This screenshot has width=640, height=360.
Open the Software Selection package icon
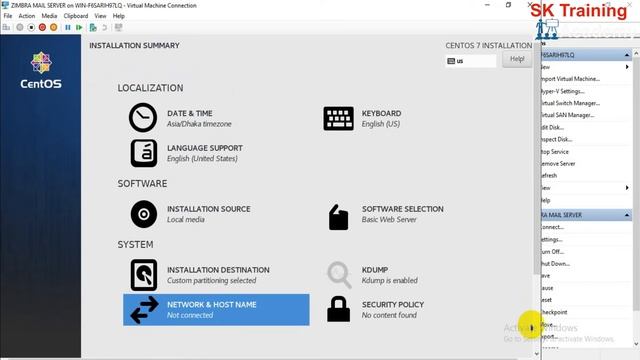point(338,217)
